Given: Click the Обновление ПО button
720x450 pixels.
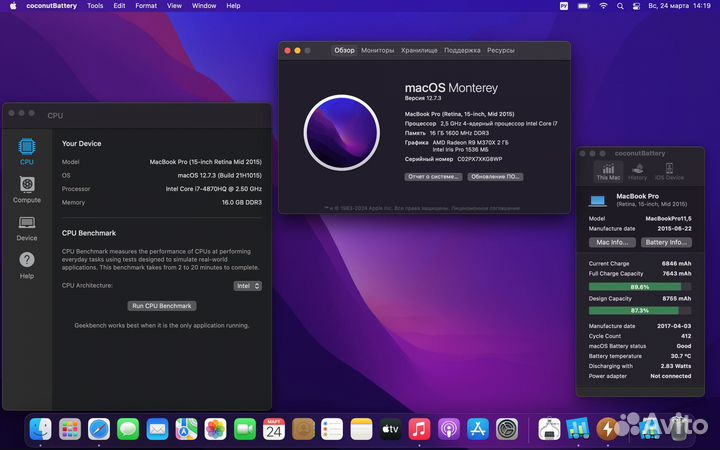Looking at the screenshot, I should 495,177.
